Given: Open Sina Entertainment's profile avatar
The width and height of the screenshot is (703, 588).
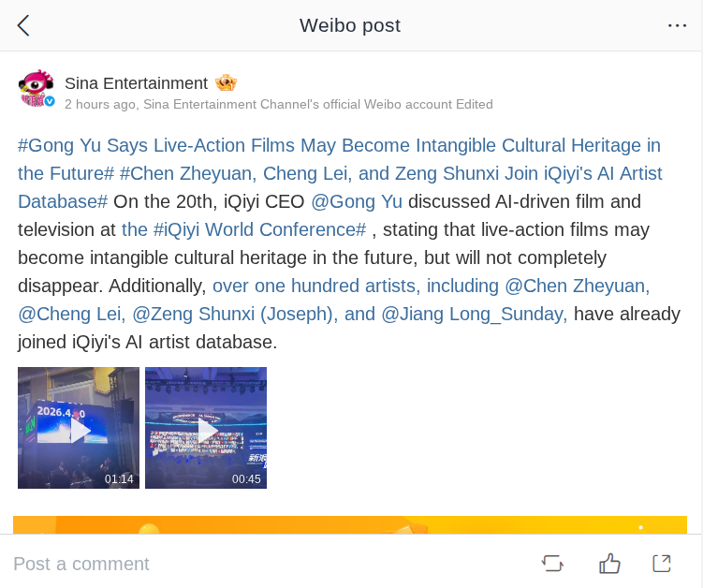Looking at the screenshot, I should coord(37,88).
